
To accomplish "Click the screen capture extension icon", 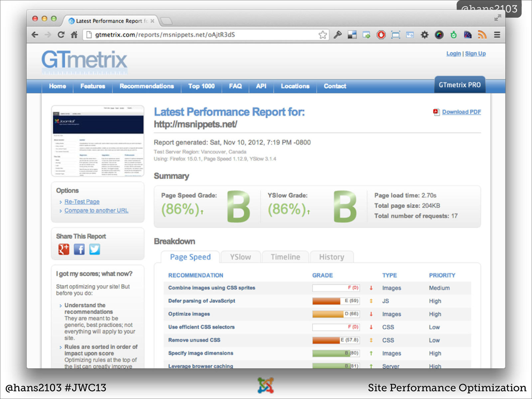I will click(x=396, y=35).
